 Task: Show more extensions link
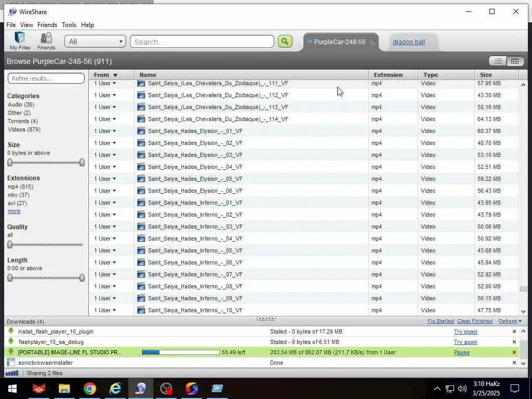tap(14, 211)
